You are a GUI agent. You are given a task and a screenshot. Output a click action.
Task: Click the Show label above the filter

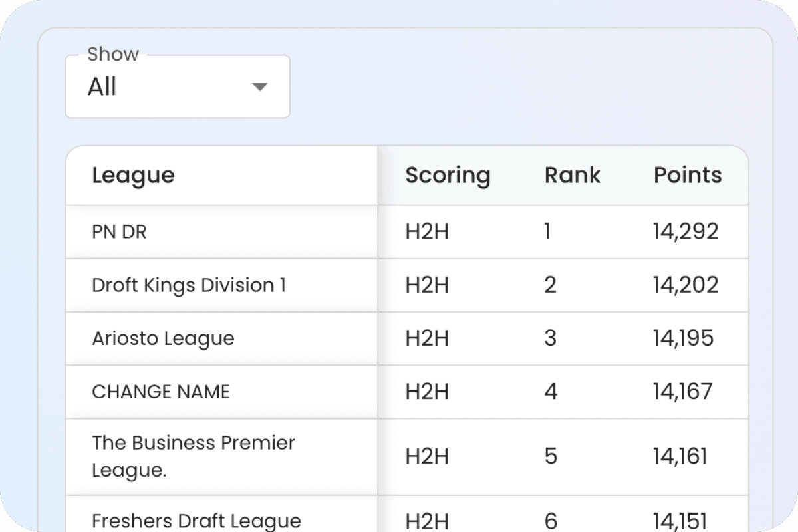(x=113, y=54)
